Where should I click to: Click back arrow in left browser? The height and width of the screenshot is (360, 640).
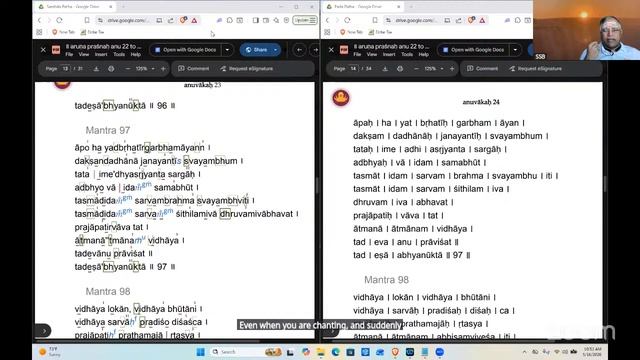click(x=40, y=20)
